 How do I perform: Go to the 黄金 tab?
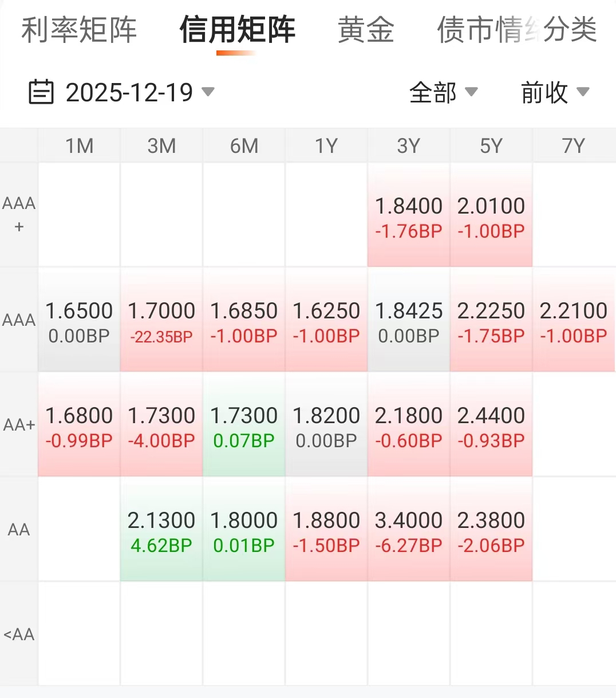point(366,30)
